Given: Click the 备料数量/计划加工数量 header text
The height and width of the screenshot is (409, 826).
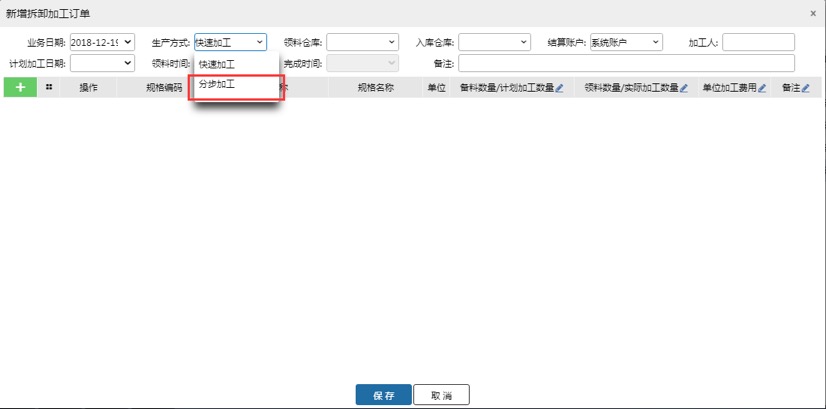Looking at the screenshot, I should click(507, 88).
